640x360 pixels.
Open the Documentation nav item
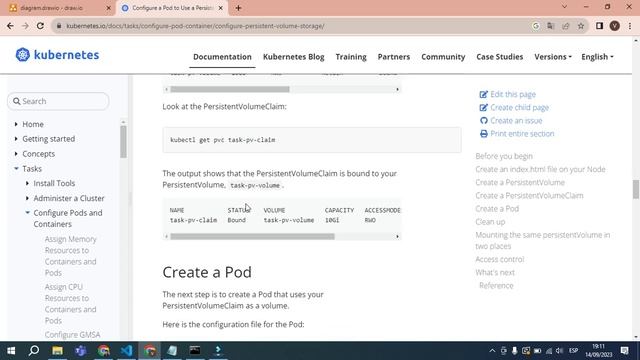pos(222,57)
